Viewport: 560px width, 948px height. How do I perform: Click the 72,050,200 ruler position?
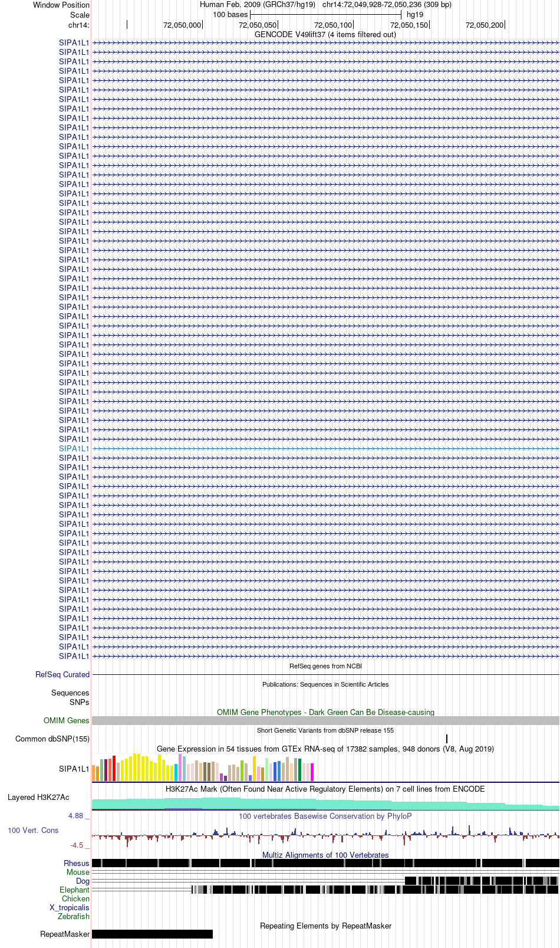pos(485,25)
